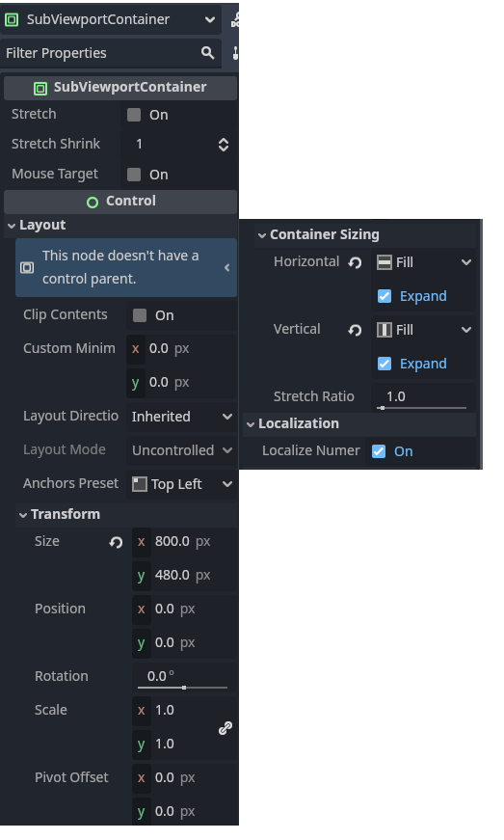Screen dimensions: 504x840
Task: Reset Horizontal container sizing with revert icon
Action: tap(355, 262)
